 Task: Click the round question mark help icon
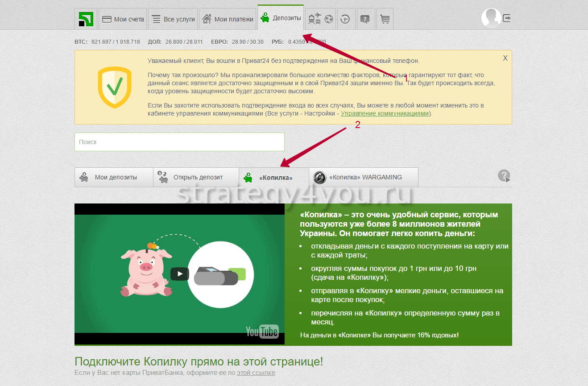pyautogui.click(x=504, y=176)
